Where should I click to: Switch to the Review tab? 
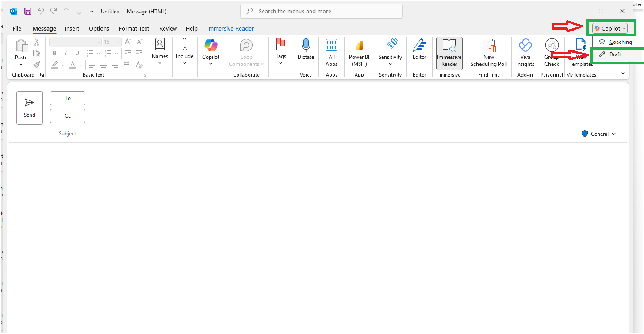[x=168, y=28]
